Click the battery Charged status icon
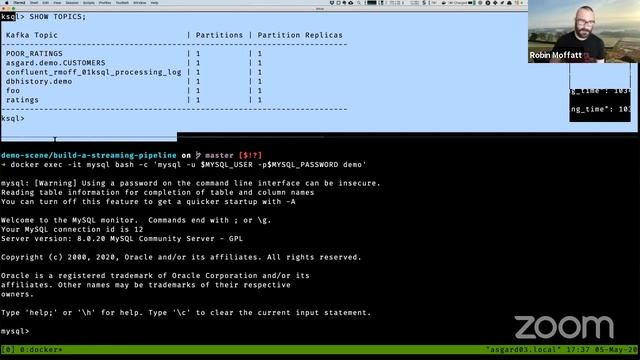This screenshot has width=640, height=360. tap(461, 3)
